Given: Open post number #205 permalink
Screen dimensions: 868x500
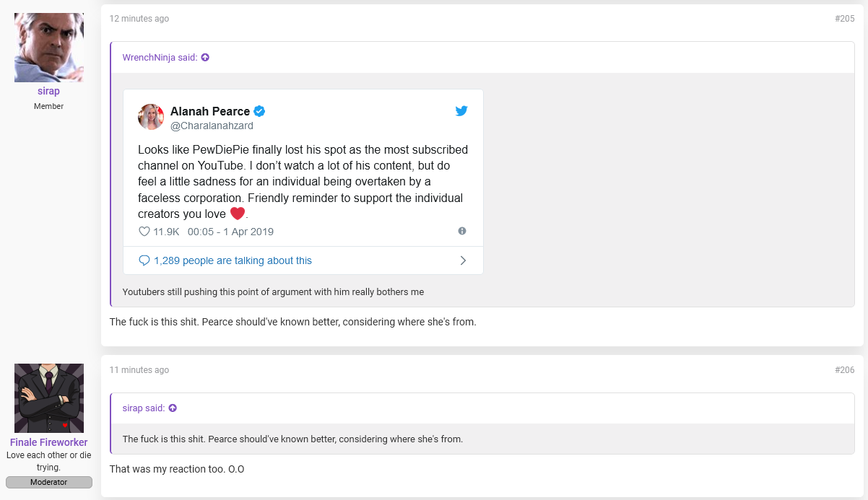Looking at the screenshot, I should pyautogui.click(x=844, y=19).
